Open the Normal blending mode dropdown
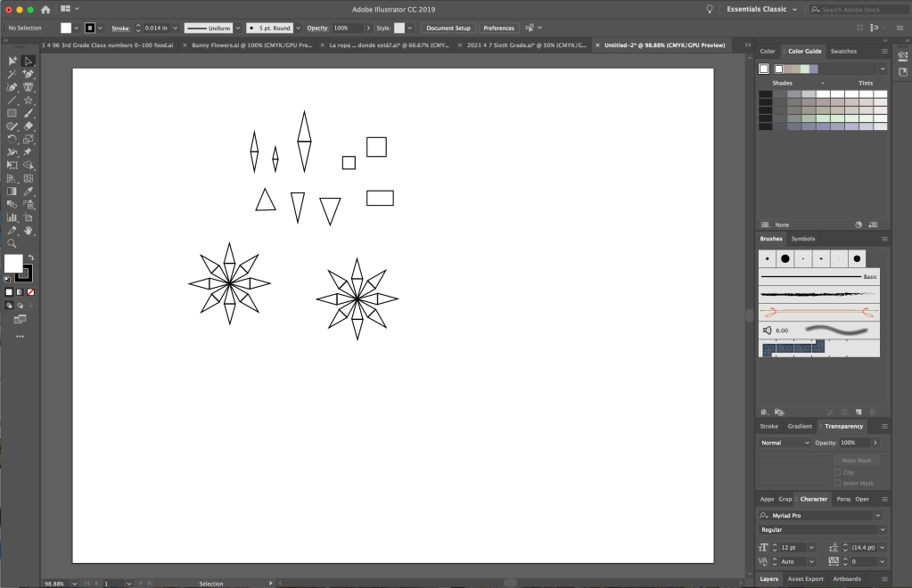The height and width of the screenshot is (588, 912). coord(784,443)
